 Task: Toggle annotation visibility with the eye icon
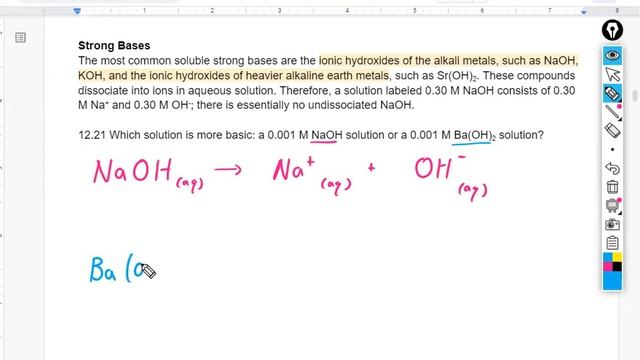[x=612, y=55]
